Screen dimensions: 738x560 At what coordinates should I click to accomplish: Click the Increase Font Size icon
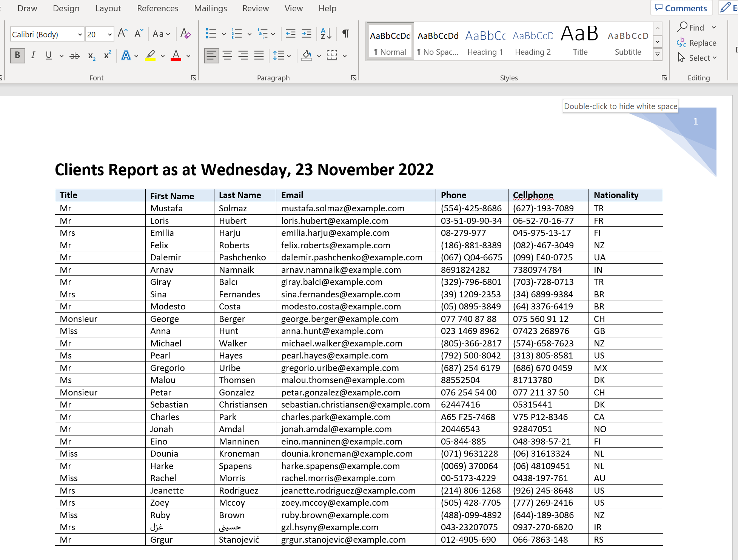click(x=122, y=34)
